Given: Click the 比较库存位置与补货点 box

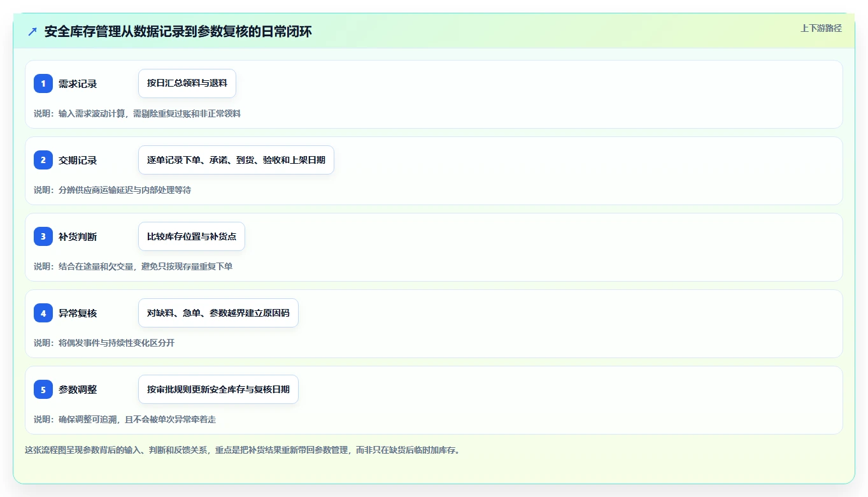Looking at the screenshot, I should coord(192,236).
